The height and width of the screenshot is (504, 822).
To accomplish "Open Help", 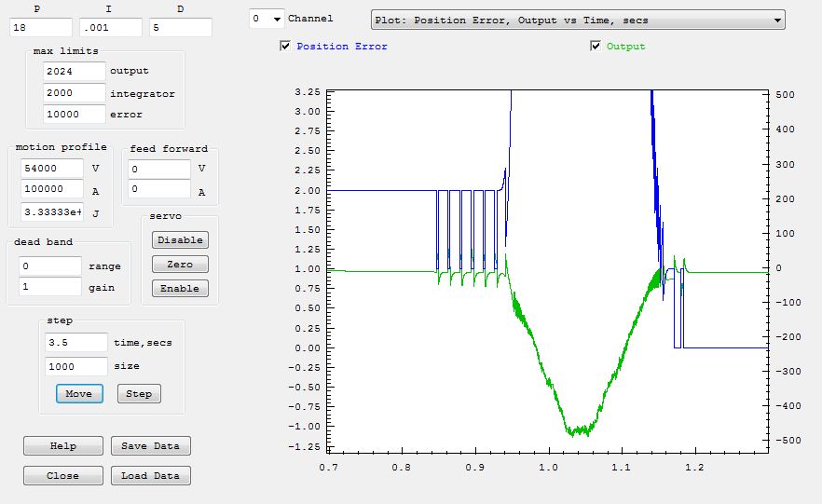I will click(63, 446).
